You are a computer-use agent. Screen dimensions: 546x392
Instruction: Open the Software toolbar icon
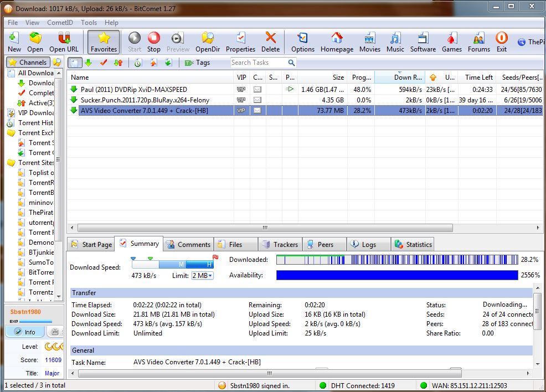click(423, 42)
